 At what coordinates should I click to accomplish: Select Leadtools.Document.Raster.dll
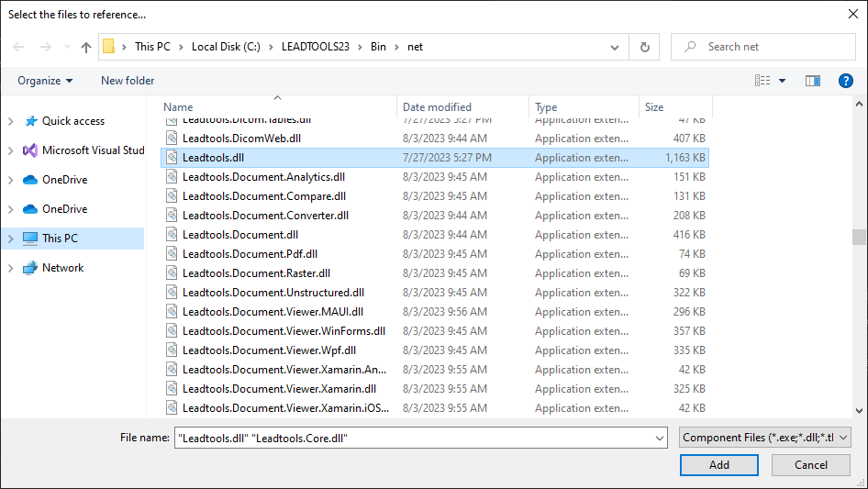256,273
